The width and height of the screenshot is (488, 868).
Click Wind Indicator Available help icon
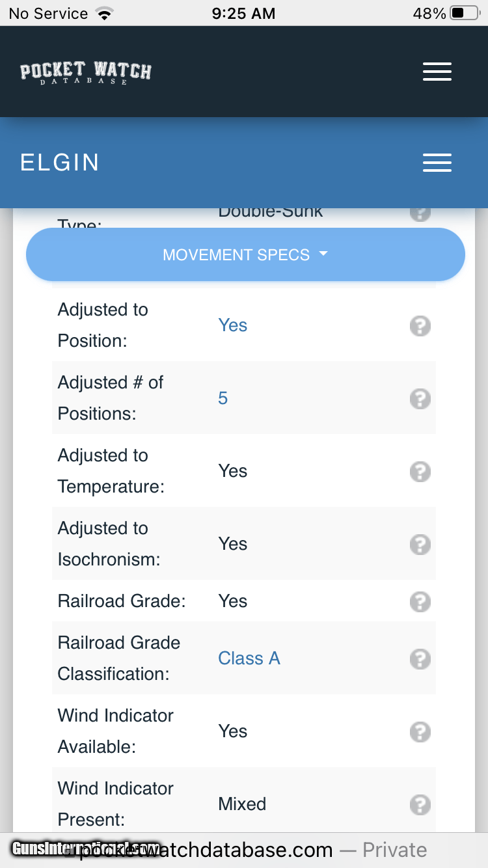pyautogui.click(x=420, y=731)
